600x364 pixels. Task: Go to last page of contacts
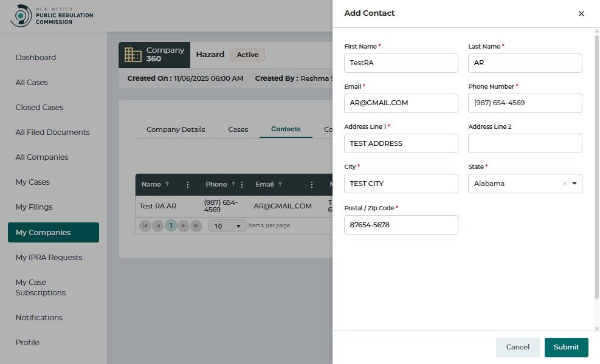click(196, 225)
